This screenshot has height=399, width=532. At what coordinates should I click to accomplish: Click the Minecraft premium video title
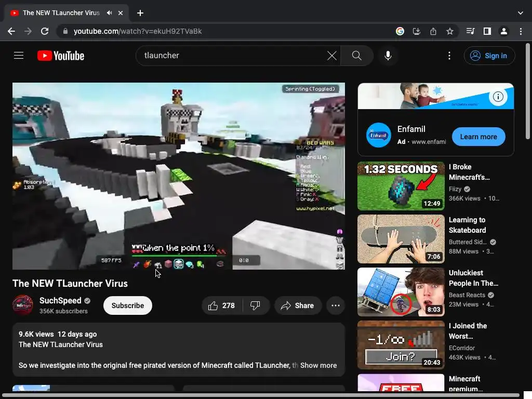(x=465, y=384)
